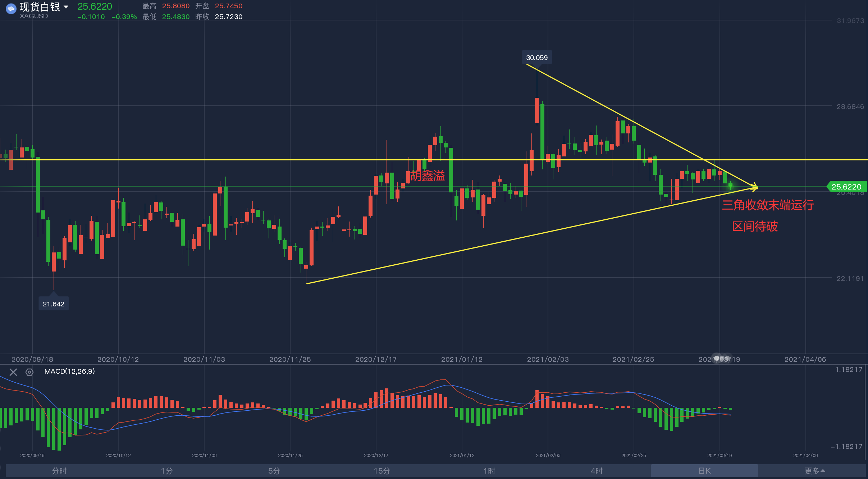Click the XAGUSD instrument logo icon
Image resolution: width=868 pixels, height=479 pixels.
tap(11, 9)
